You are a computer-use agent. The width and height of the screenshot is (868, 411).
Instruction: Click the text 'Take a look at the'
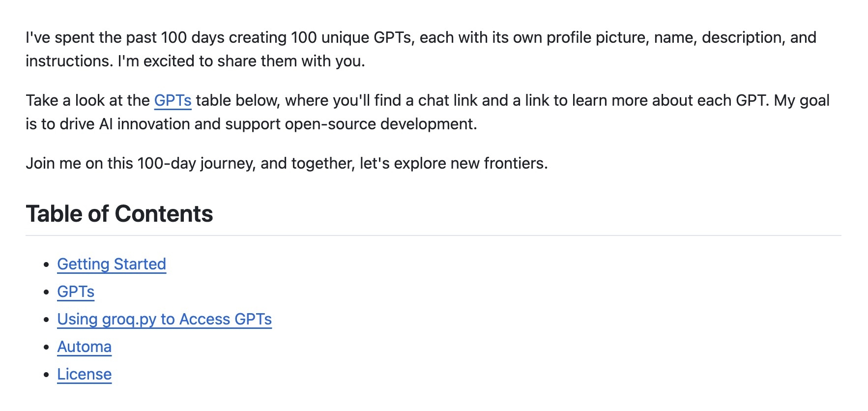tap(87, 100)
